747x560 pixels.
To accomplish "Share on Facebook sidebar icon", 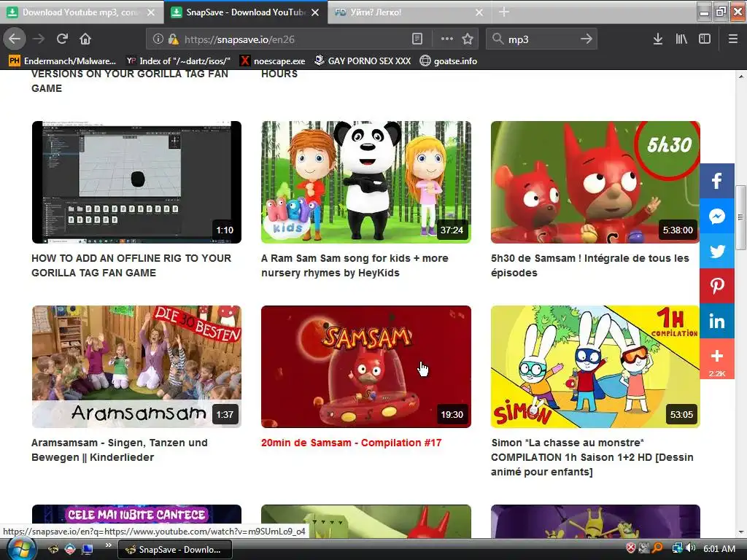I will (x=717, y=181).
